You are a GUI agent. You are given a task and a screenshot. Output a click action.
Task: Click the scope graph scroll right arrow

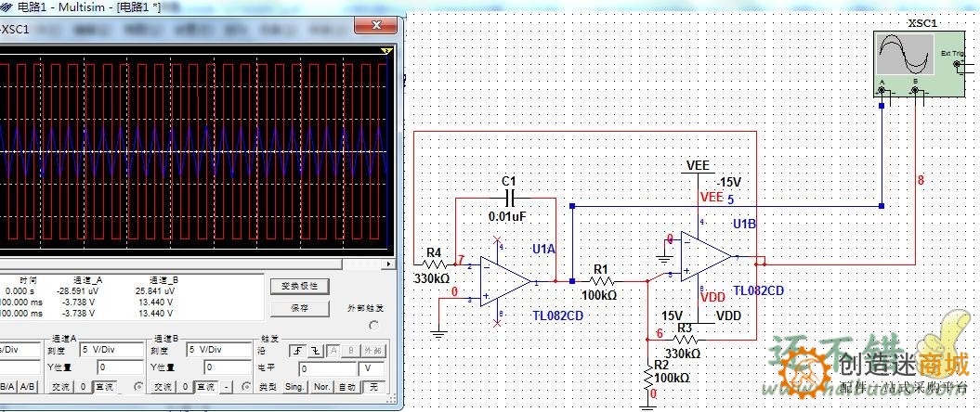point(391,264)
